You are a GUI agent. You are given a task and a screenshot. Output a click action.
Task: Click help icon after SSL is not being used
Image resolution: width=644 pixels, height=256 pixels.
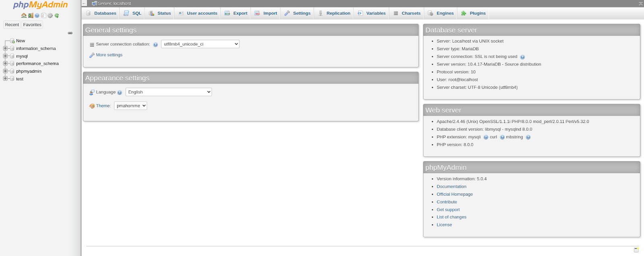pyautogui.click(x=522, y=57)
